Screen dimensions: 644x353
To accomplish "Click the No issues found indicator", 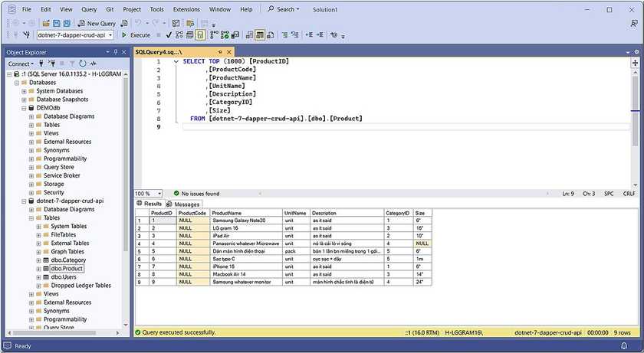I will tap(196, 194).
